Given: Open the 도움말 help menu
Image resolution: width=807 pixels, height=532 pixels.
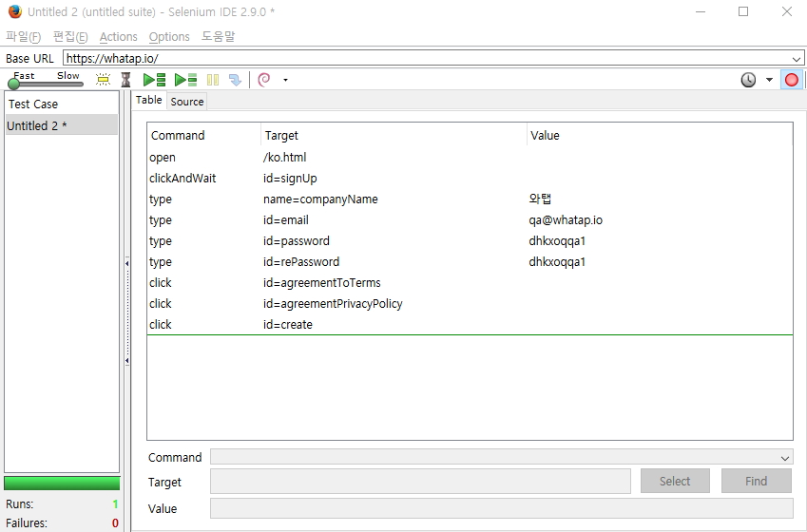Looking at the screenshot, I should 218,36.
